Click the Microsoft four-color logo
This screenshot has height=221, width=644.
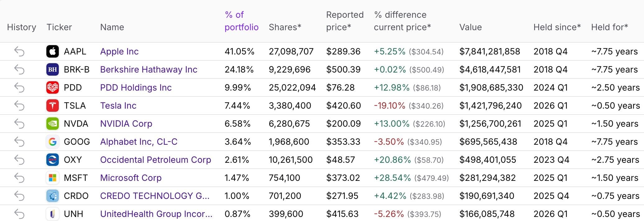click(x=53, y=178)
